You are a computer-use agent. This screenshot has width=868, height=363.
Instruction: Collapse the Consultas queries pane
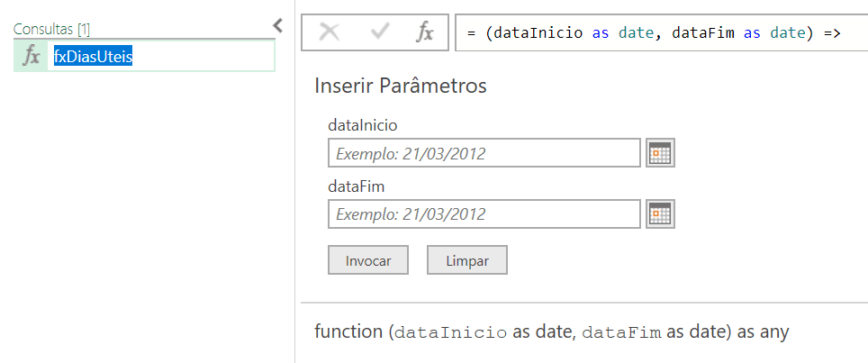pos(278,25)
